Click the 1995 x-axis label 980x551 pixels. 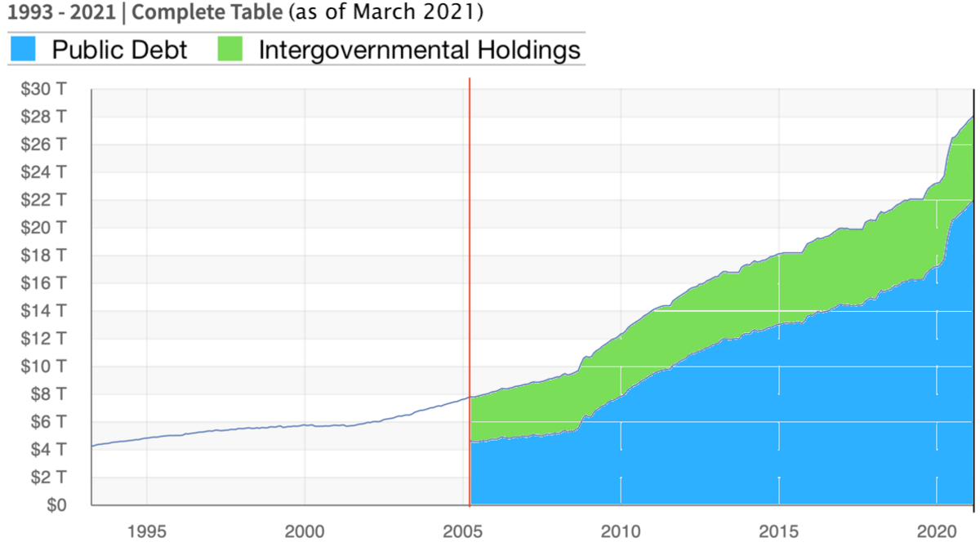click(x=146, y=531)
